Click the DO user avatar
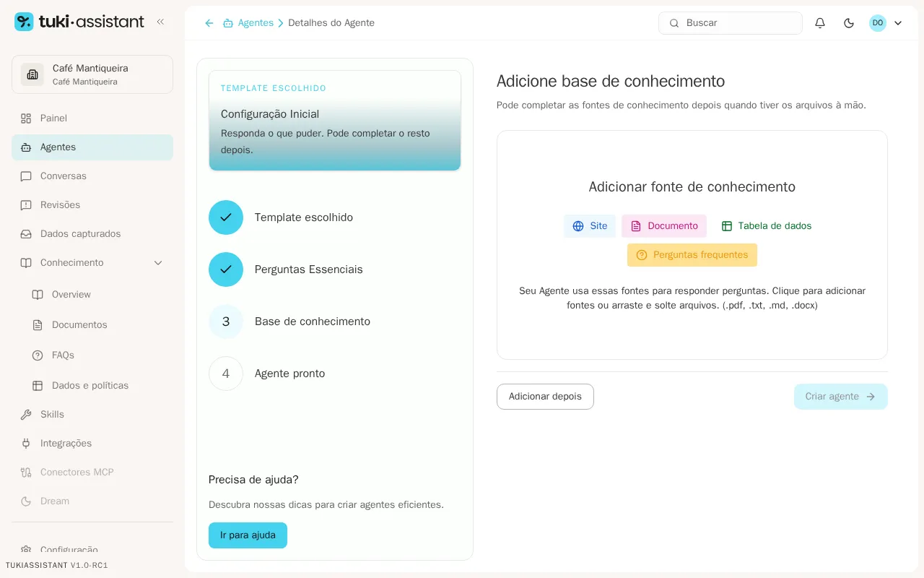The image size is (924, 578). (x=878, y=23)
